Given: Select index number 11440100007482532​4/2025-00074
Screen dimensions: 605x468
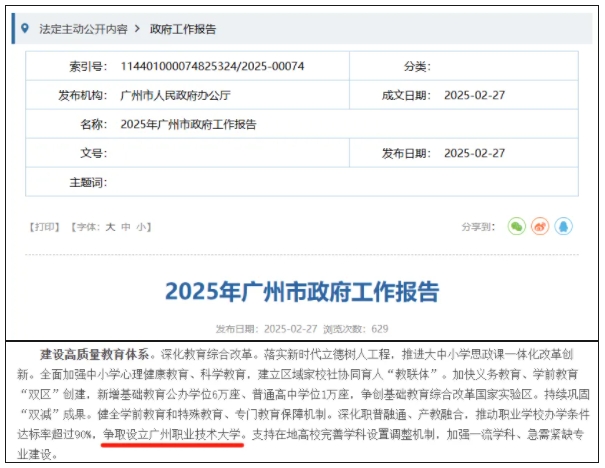Looking at the screenshot, I should tap(212, 66).
